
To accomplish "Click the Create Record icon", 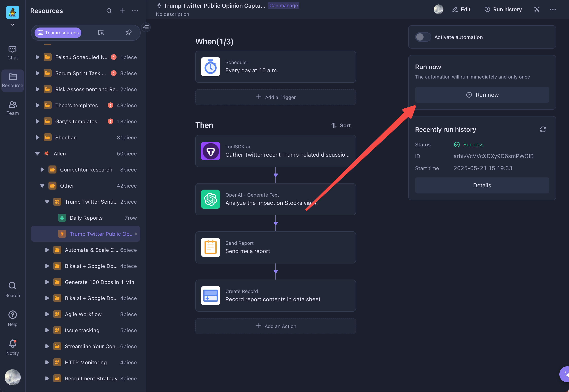I will (x=211, y=295).
